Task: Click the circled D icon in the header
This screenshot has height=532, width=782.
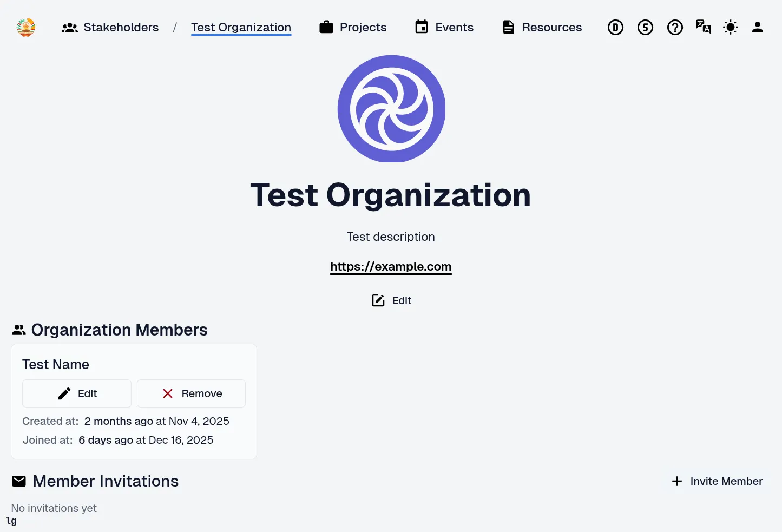Action: pos(615,27)
